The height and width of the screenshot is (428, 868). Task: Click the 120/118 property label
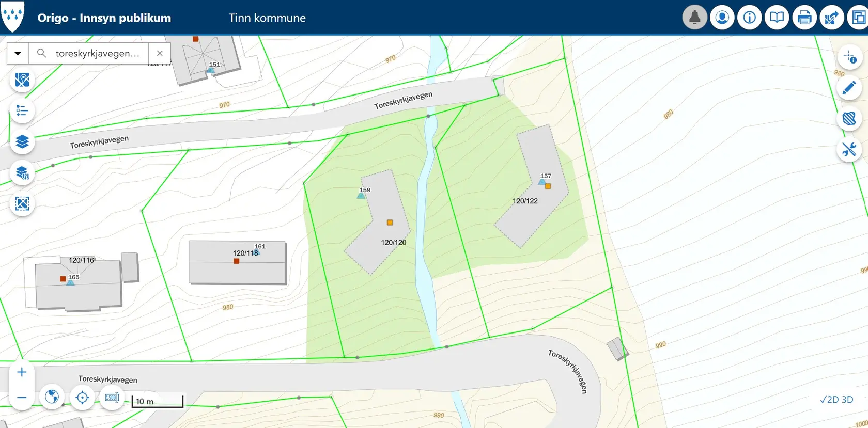(245, 253)
